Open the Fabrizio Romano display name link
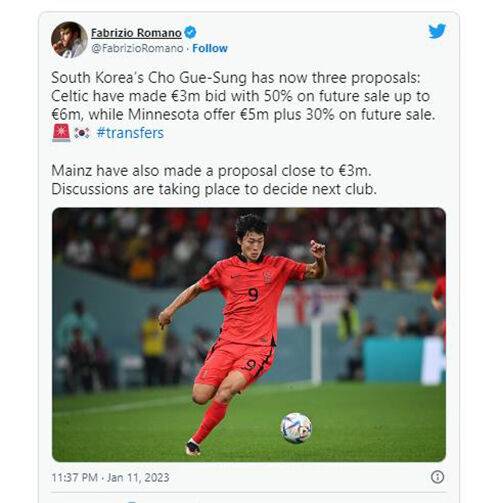This screenshot has width=500, height=503. coord(136,33)
